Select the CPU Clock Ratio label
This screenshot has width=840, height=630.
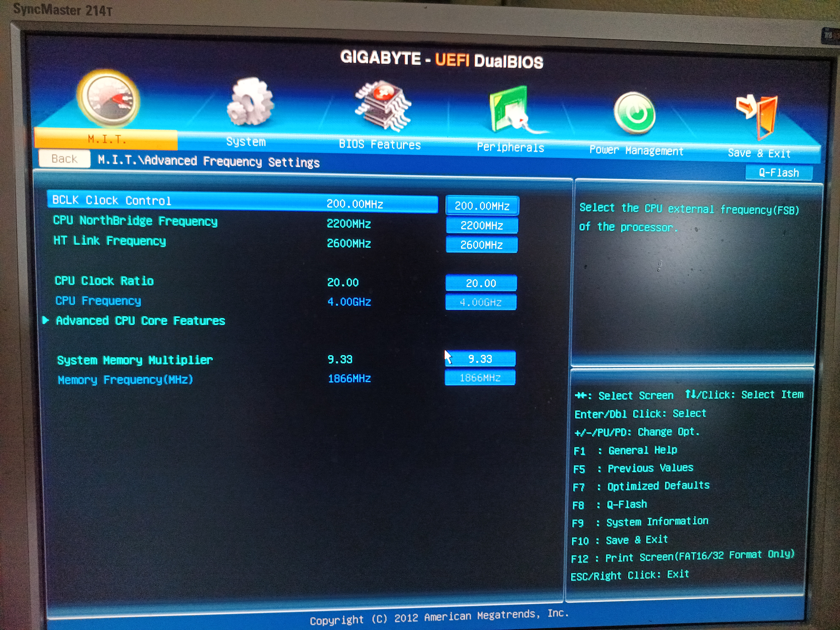coord(104,281)
